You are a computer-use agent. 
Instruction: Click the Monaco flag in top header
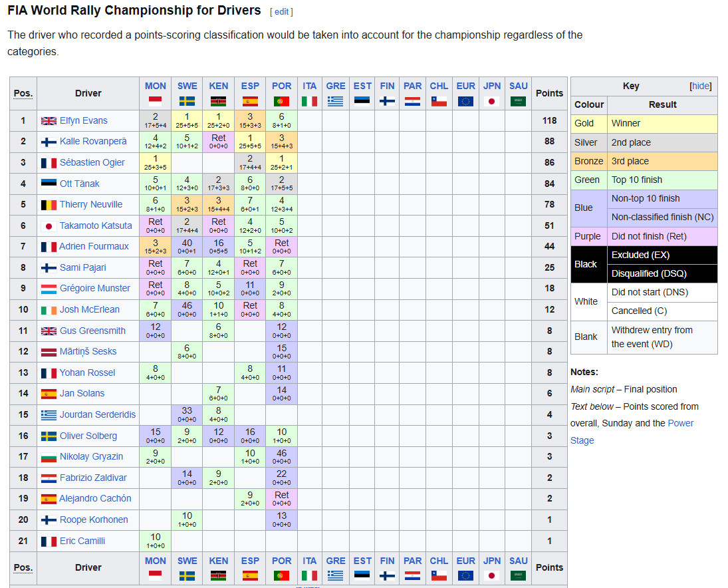pos(155,101)
